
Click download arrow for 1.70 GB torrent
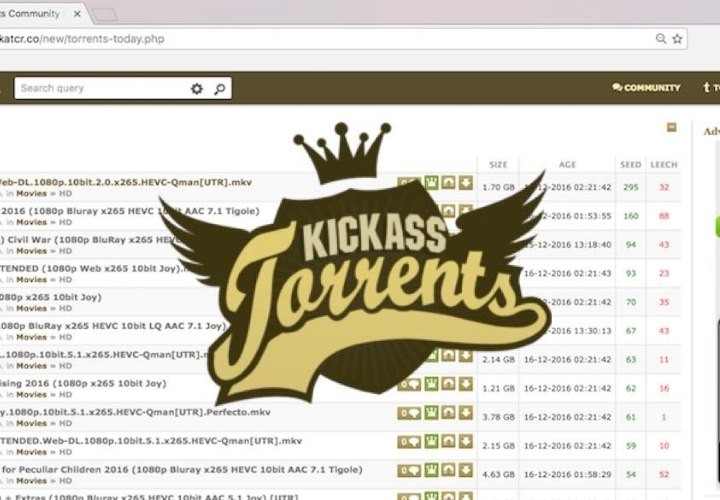tap(466, 183)
